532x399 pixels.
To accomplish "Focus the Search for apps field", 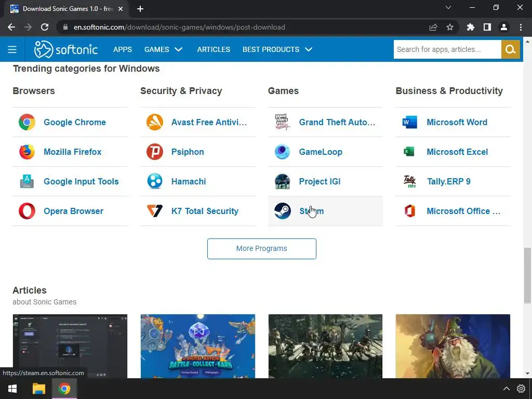I will 447,49.
